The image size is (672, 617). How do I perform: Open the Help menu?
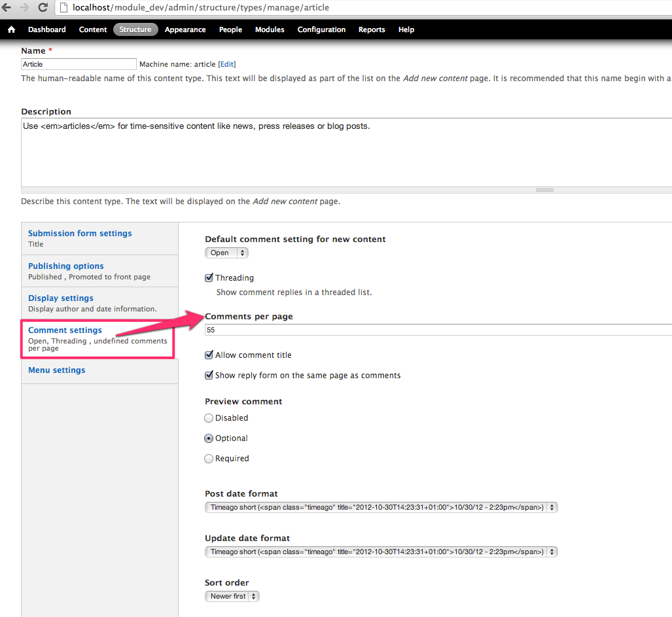pos(406,29)
